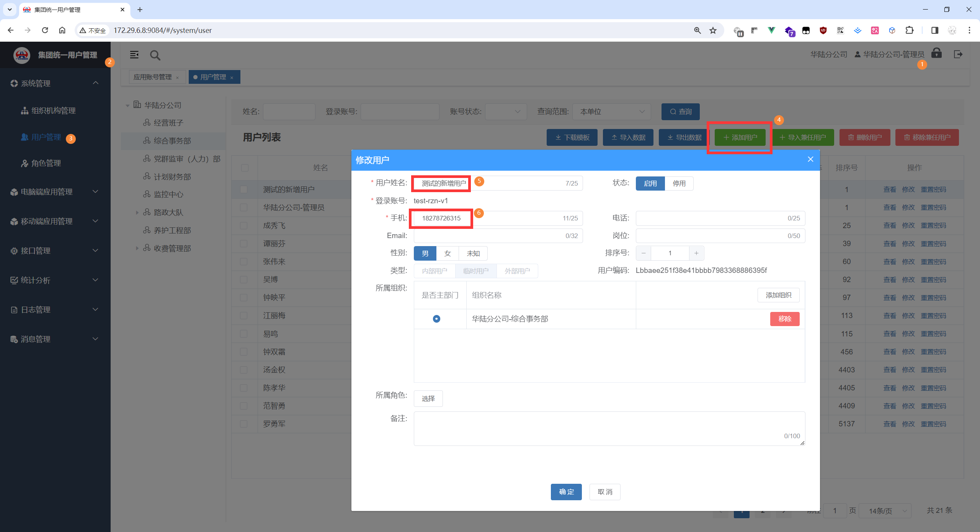Image resolution: width=980 pixels, height=532 pixels.
Task: Click the lock icon in header
Action: pyautogui.click(x=936, y=53)
